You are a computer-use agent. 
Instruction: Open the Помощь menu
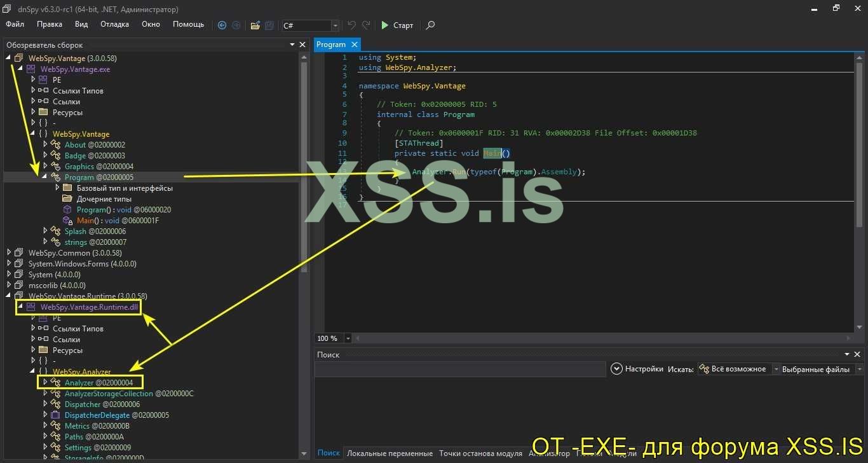click(189, 25)
